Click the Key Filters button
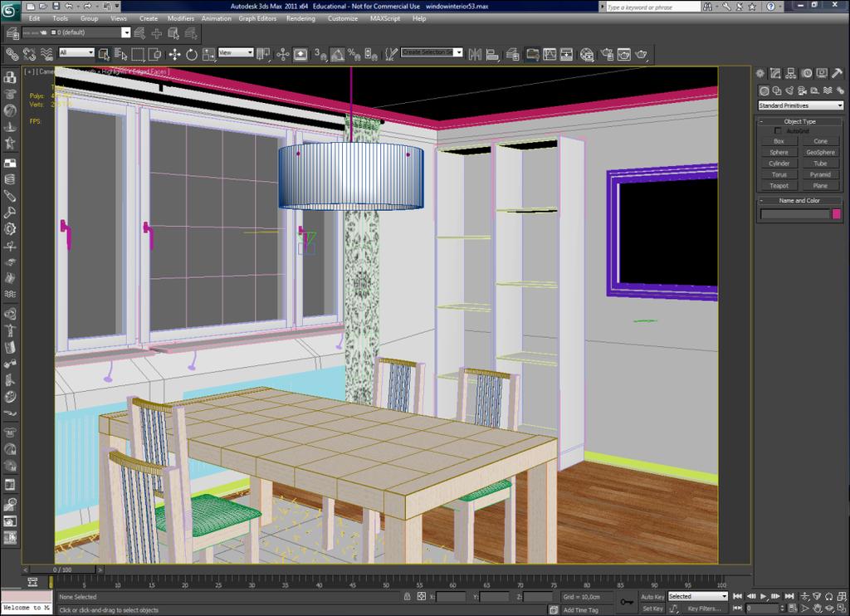 [x=704, y=609]
